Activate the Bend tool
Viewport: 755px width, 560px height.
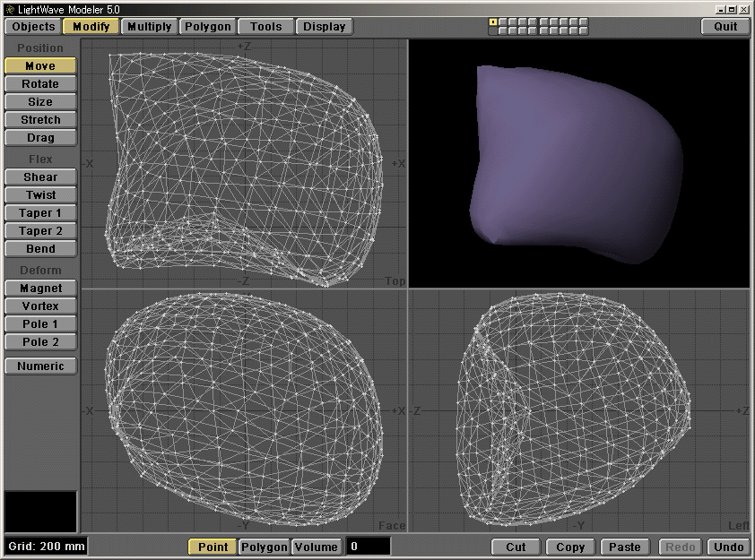[x=39, y=248]
